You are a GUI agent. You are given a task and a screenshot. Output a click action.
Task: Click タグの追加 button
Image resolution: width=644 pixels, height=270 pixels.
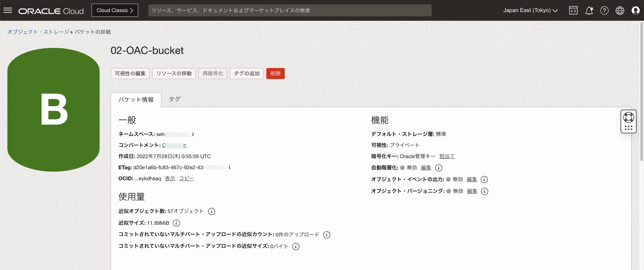click(x=247, y=73)
